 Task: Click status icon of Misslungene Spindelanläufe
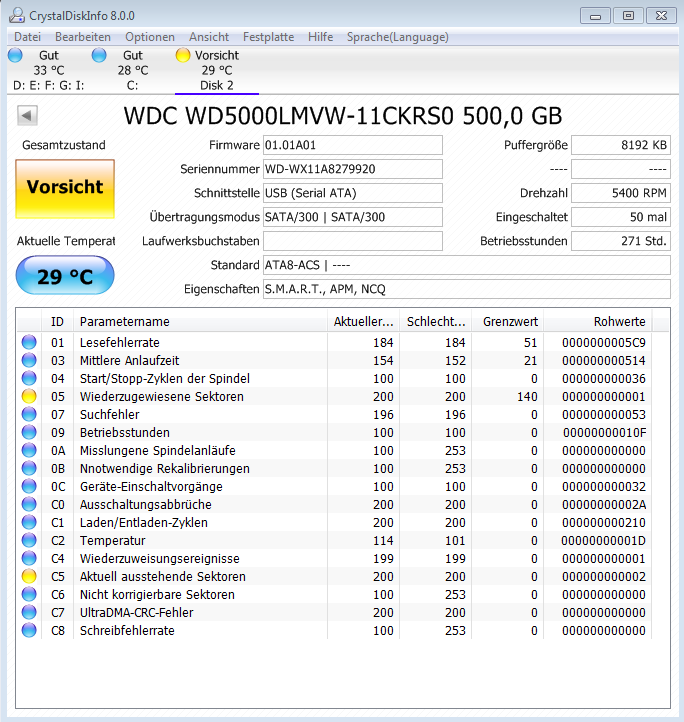click(x=29, y=450)
